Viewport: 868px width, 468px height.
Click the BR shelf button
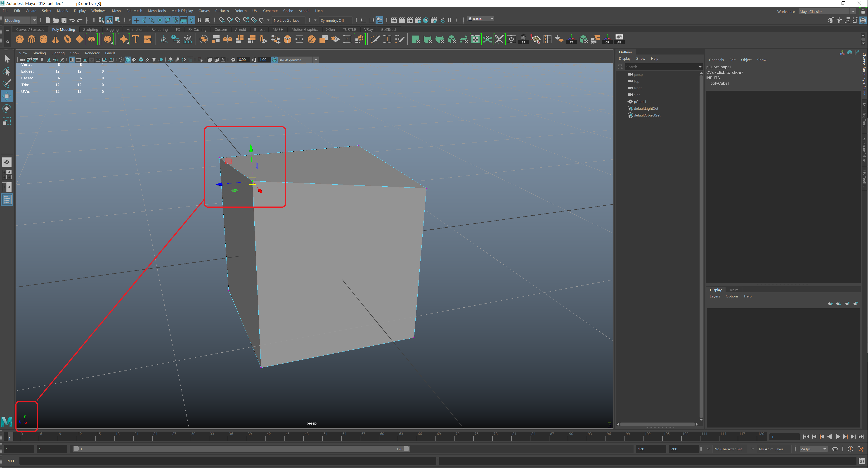click(x=523, y=39)
